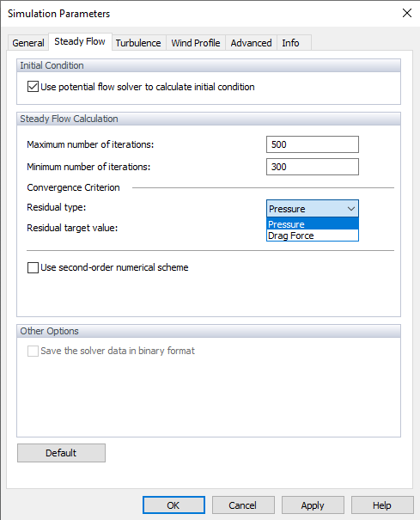Apply the simulation parameters
Viewport: 420px width, 520px height.
(313, 505)
